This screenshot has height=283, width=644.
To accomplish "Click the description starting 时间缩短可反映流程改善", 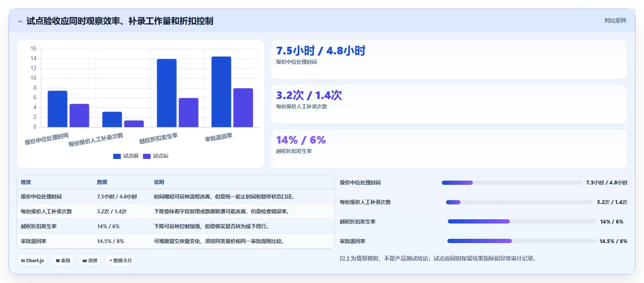I will [224, 197].
